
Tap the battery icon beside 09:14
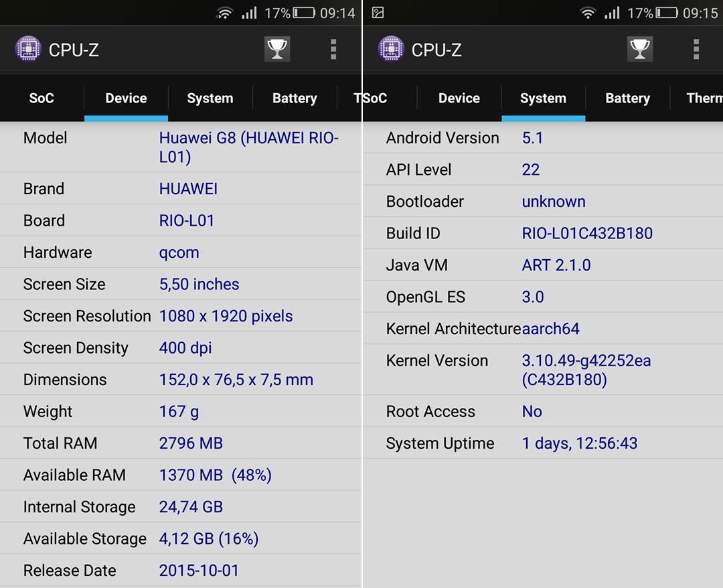pyautogui.click(x=304, y=13)
